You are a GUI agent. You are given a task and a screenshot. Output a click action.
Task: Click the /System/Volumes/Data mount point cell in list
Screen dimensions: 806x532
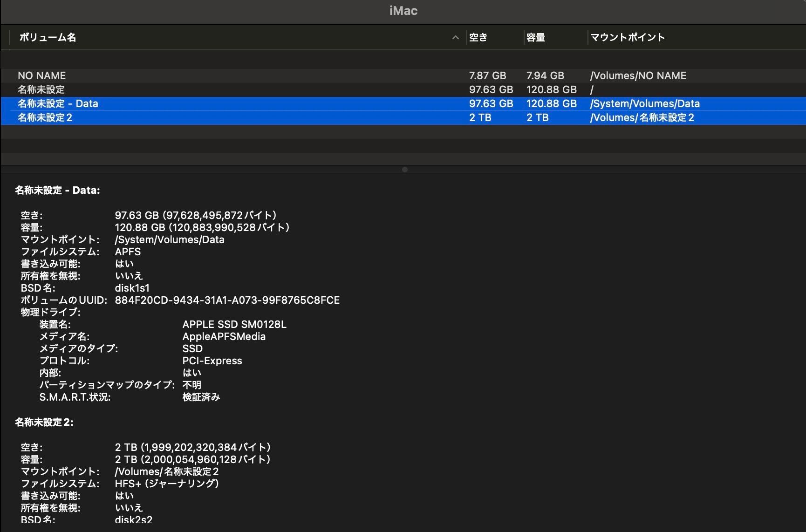coord(645,103)
